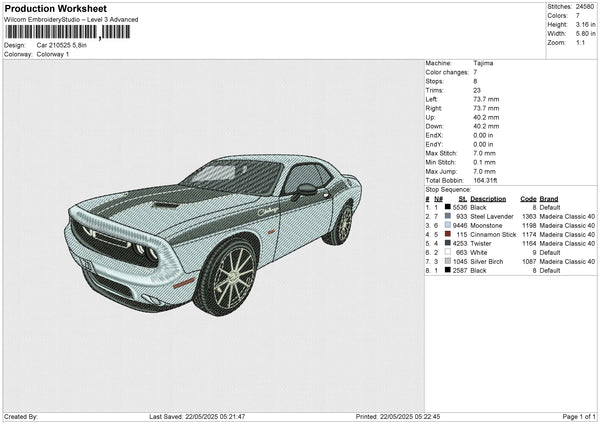The width and height of the screenshot is (600, 424).
Task: Click the 'Up:' 40.2 mm value
Action: pyautogui.click(x=486, y=117)
